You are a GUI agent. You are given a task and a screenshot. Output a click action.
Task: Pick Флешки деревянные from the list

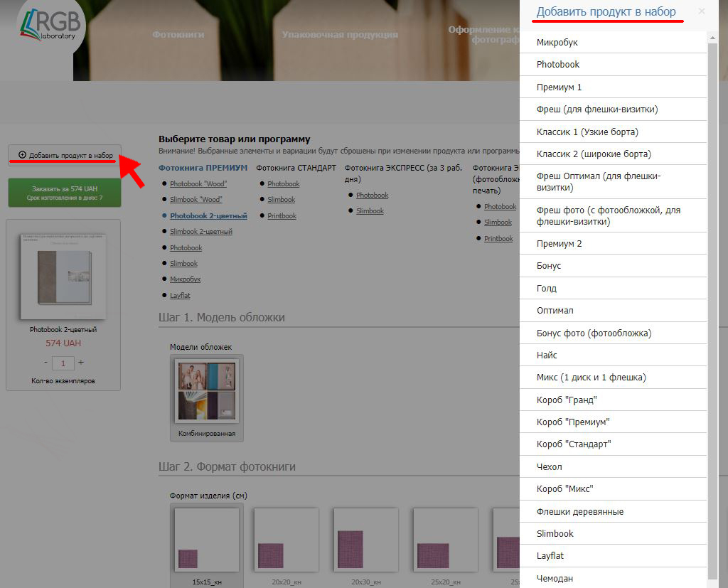click(x=580, y=511)
